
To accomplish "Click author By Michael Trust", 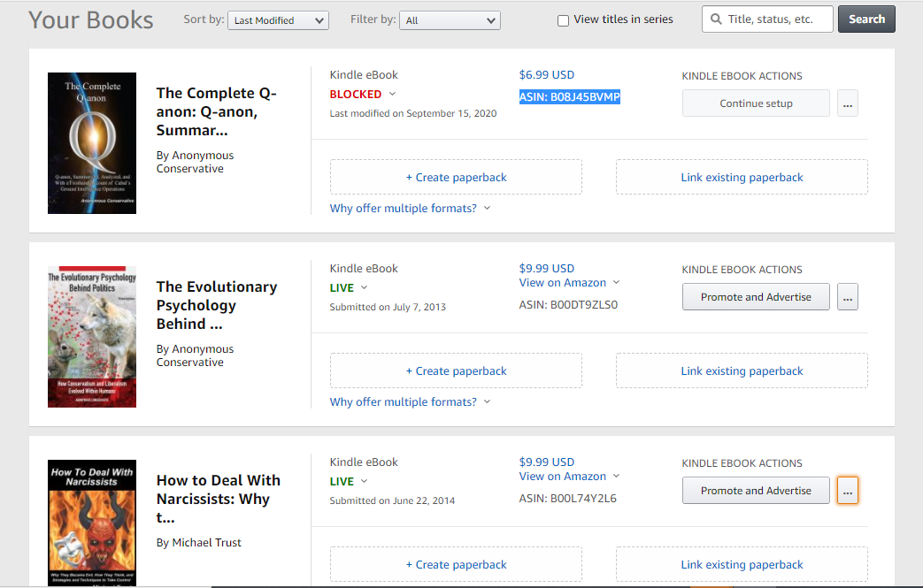I will (x=199, y=542).
